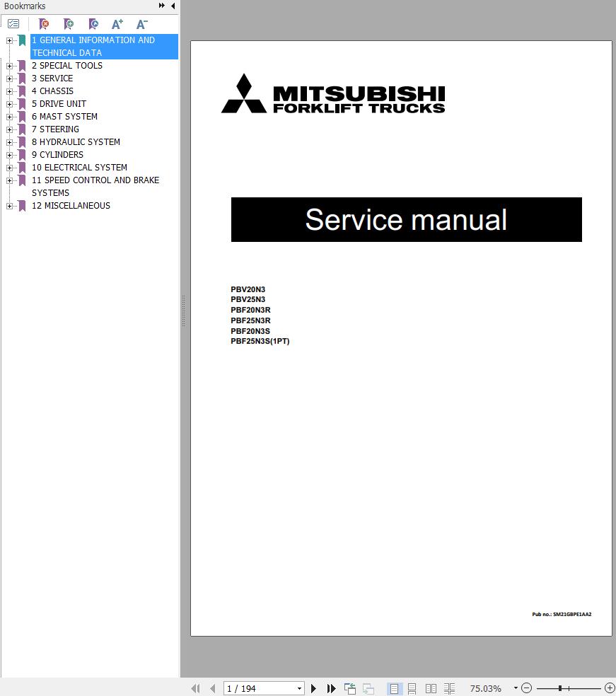This screenshot has width=616, height=696.
Task: Click the 75.03% zoom value
Action: click(x=486, y=688)
